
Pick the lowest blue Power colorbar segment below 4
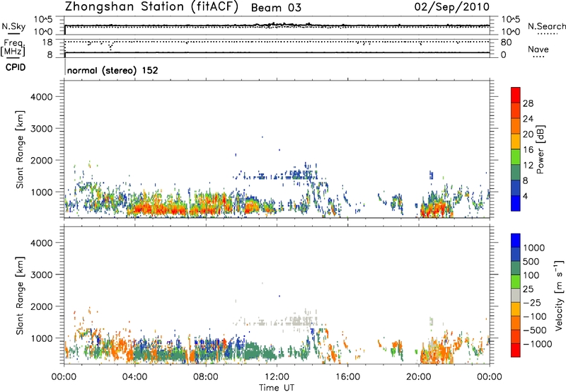[516, 203]
